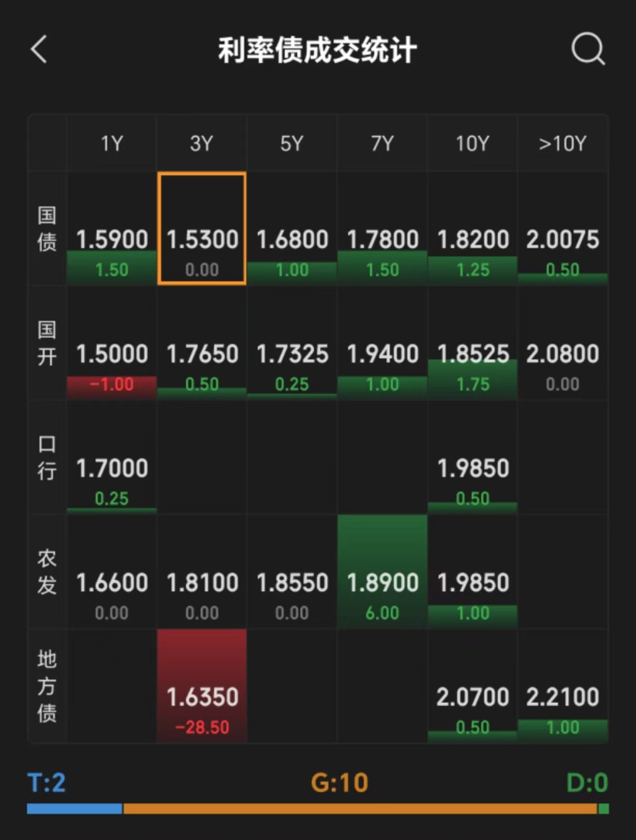Open 农发 7Y cell showing 1.8900
The height and width of the screenshot is (840, 636).
382,572
